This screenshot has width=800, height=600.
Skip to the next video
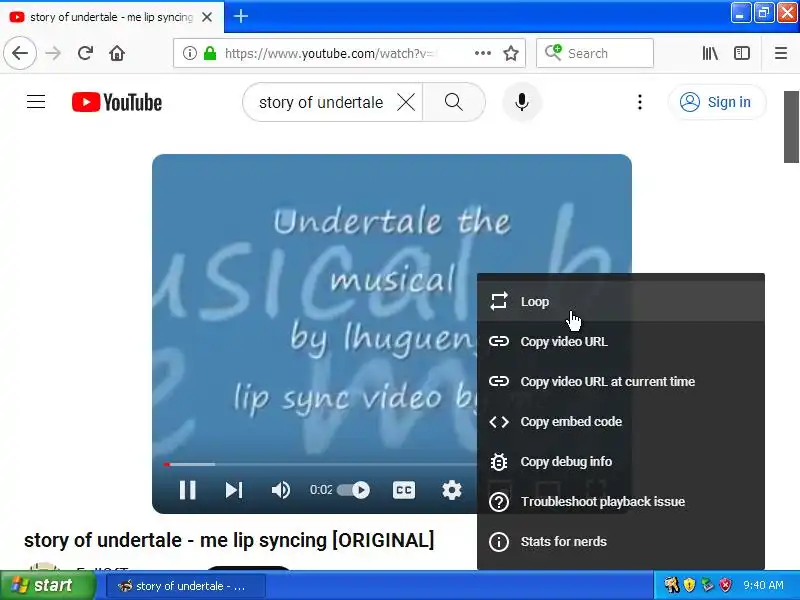[x=234, y=490]
